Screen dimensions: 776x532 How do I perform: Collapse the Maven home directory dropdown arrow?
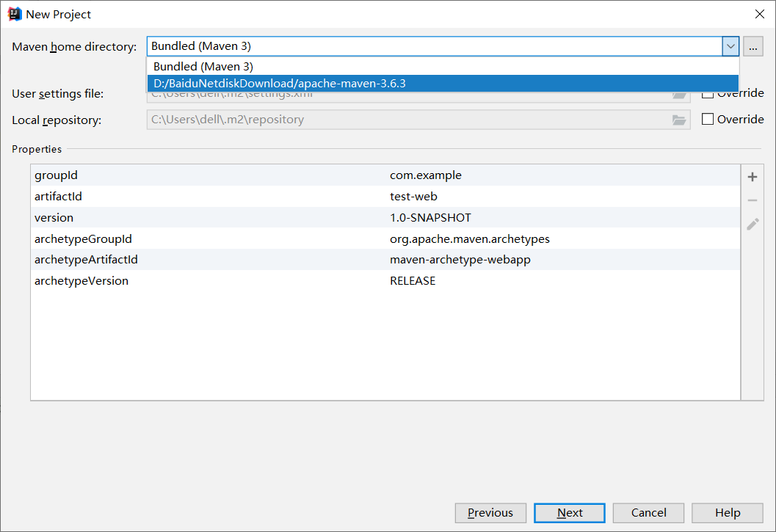(730, 46)
